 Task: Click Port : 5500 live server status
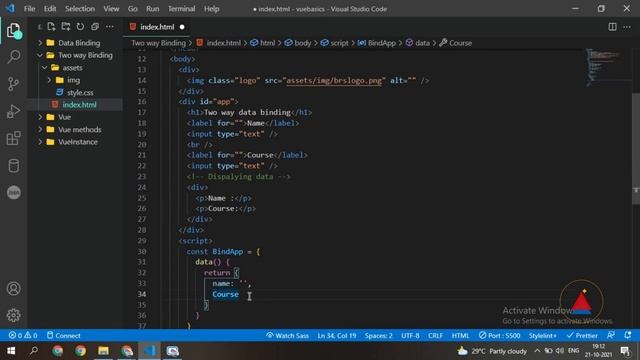pyautogui.click(x=499, y=336)
